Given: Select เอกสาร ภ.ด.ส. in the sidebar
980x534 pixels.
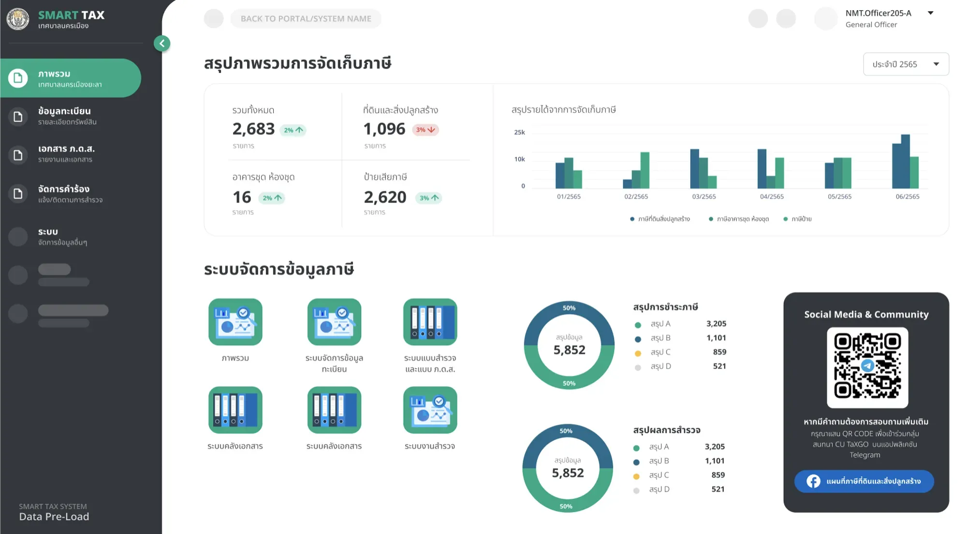Looking at the screenshot, I should click(x=71, y=154).
